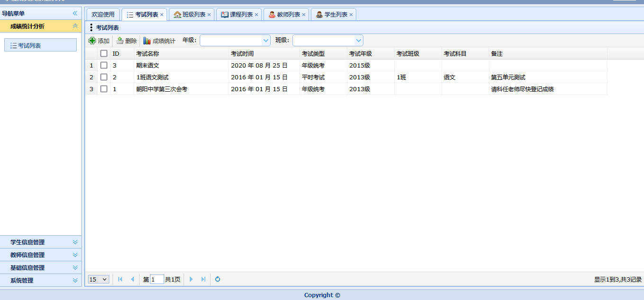Click the page number input field

tap(157, 279)
